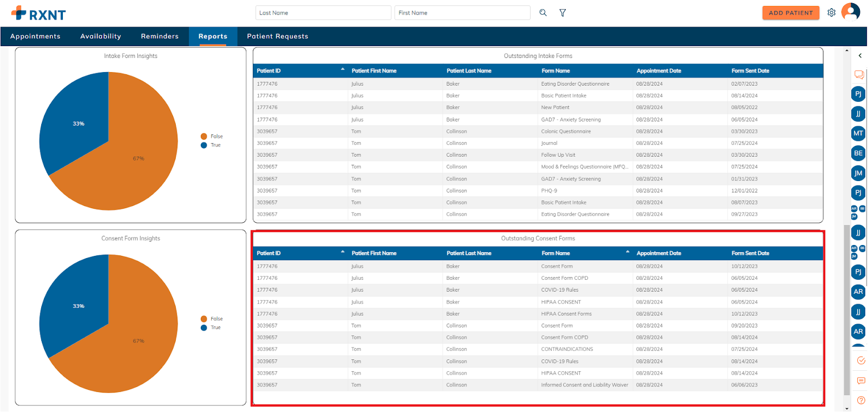The height and width of the screenshot is (412, 868).
Task: Go to the Appointments tab
Action: point(35,36)
